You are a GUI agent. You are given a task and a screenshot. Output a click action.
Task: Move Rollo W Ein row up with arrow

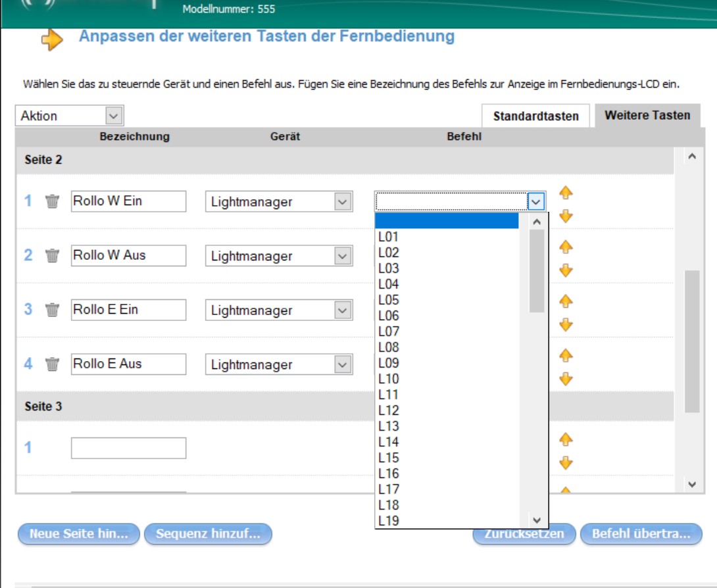(566, 193)
